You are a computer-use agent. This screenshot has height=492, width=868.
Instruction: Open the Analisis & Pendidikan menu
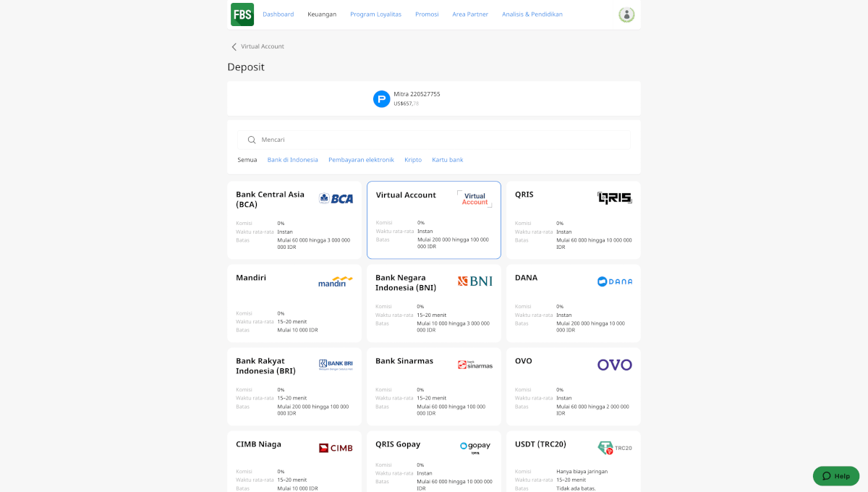pos(532,14)
